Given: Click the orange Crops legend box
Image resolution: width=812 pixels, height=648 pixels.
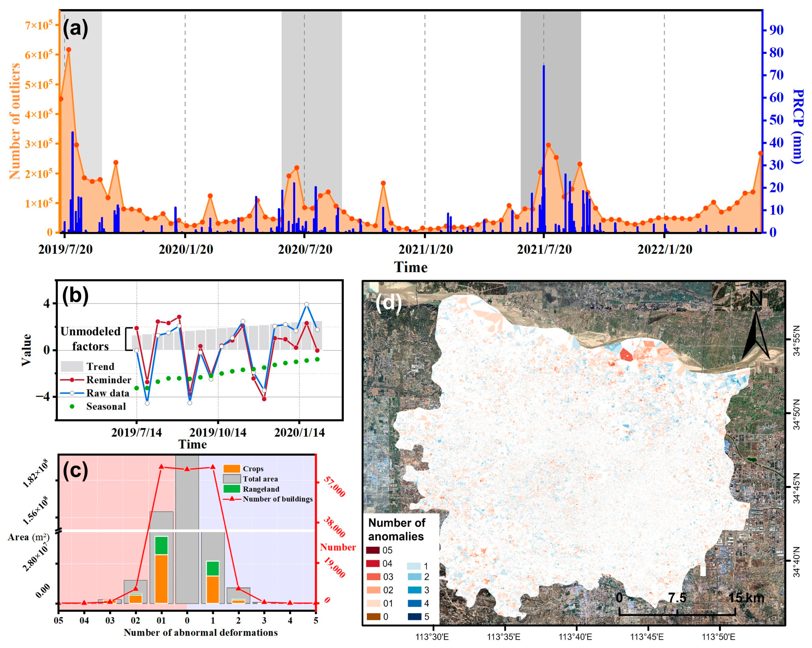Looking at the screenshot, I should (232, 469).
